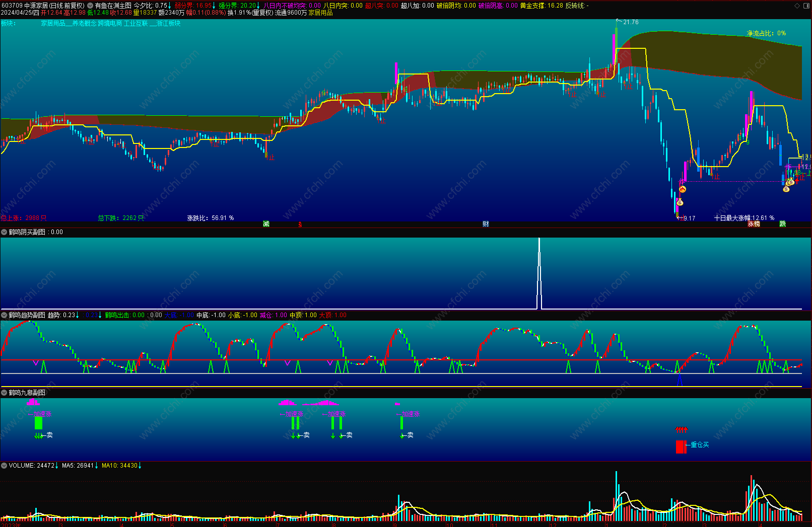This screenshot has width=812, height=527.
Task: Select the 工业互联 sector link
Action: pos(136,23)
